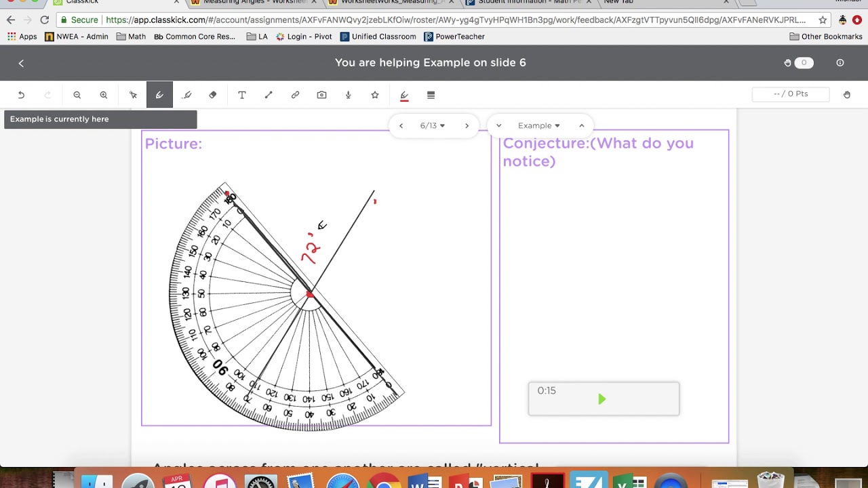Click the microphone audio recording tool
Viewport: 868px width, 488px height.
tap(349, 95)
